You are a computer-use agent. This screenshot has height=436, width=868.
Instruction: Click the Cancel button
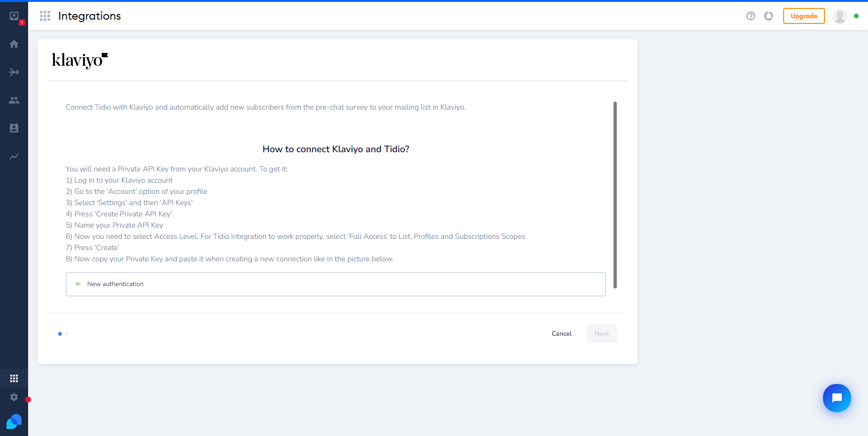pyautogui.click(x=561, y=334)
